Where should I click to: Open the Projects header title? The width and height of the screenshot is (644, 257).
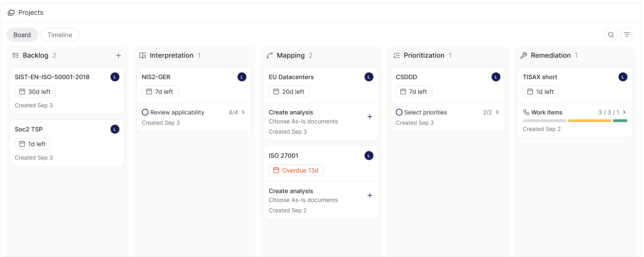pos(31,12)
